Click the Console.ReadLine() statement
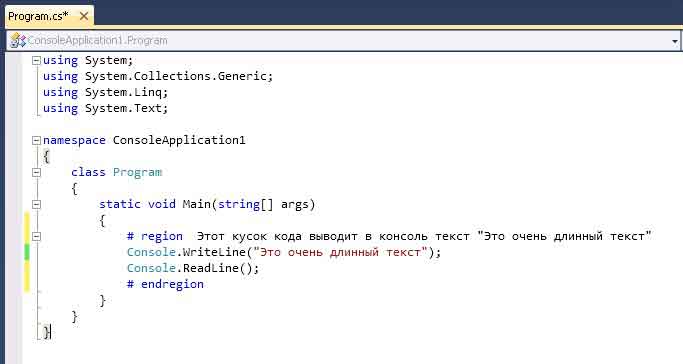 pyautogui.click(x=193, y=268)
